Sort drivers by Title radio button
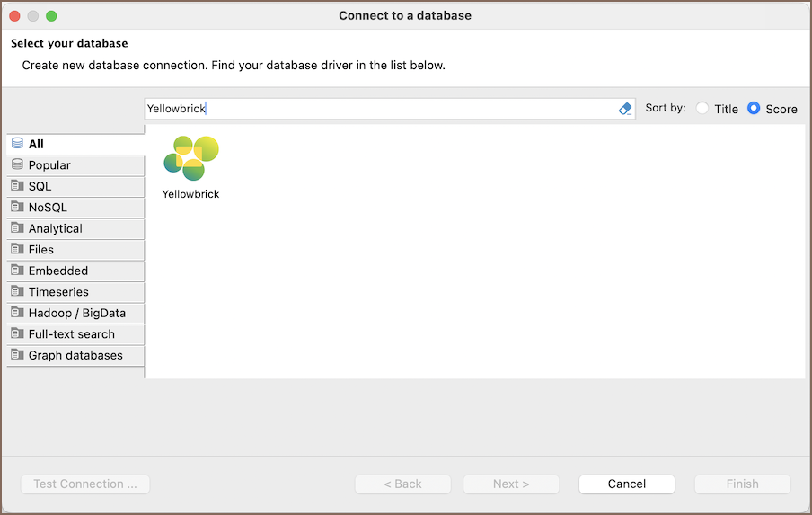This screenshot has width=812, height=515. coord(702,109)
